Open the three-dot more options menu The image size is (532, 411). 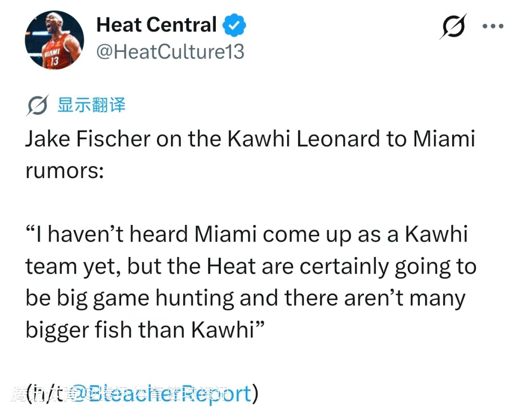(493, 27)
